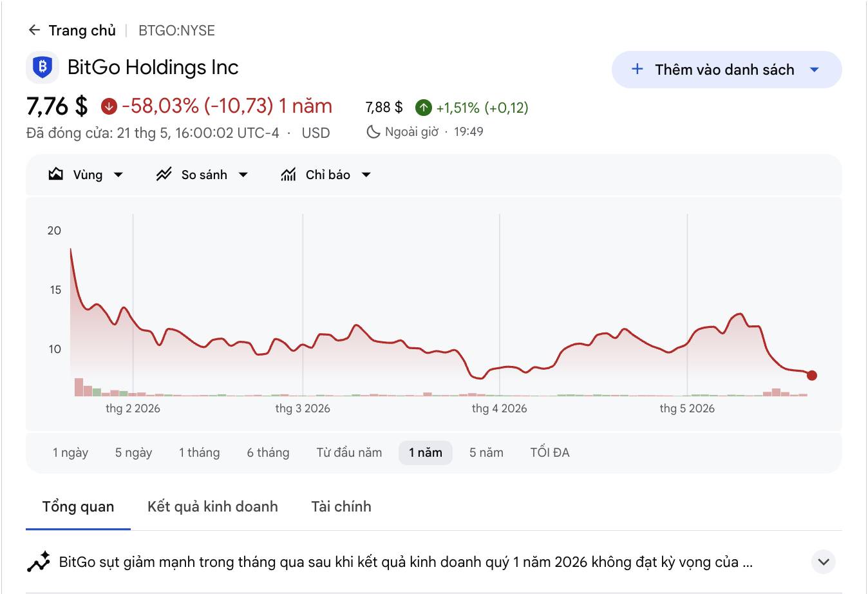Screen dimensions: 868x594
Task: Click the BTGO:NYSE ticker text
Action: [176, 30]
